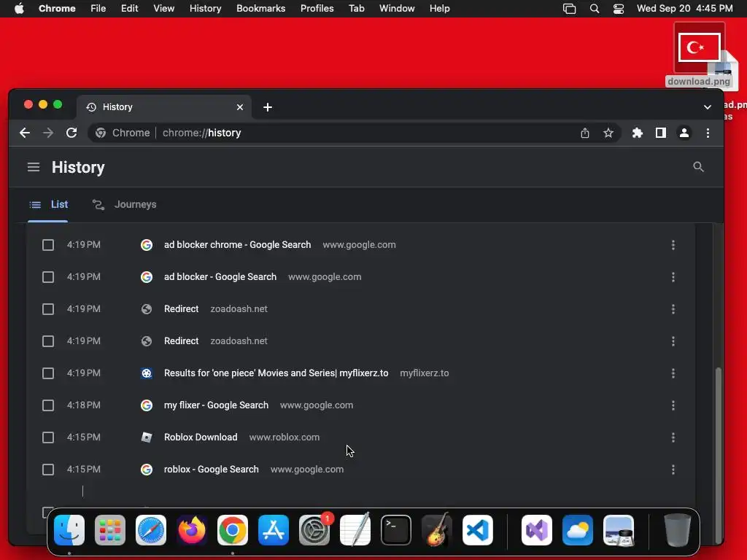Open actions menu for first Redirect entry
The width and height of the screenshot is (747, 560).
coord(673,309)
